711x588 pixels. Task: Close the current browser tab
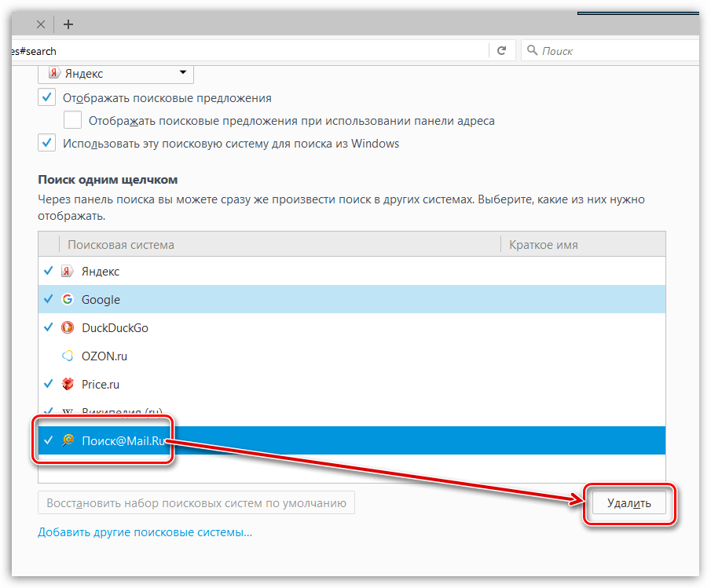tap(41, 24)
